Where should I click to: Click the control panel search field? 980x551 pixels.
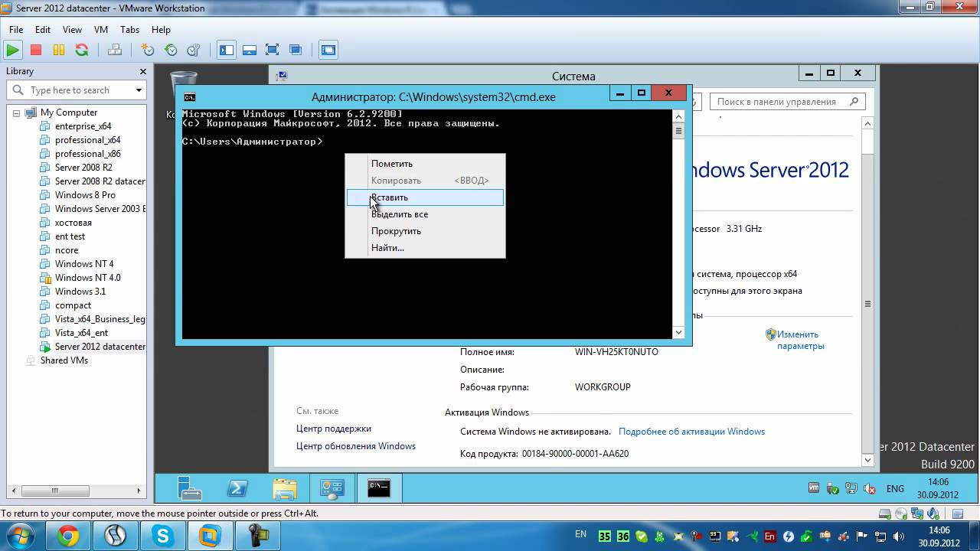click(789, 101)
